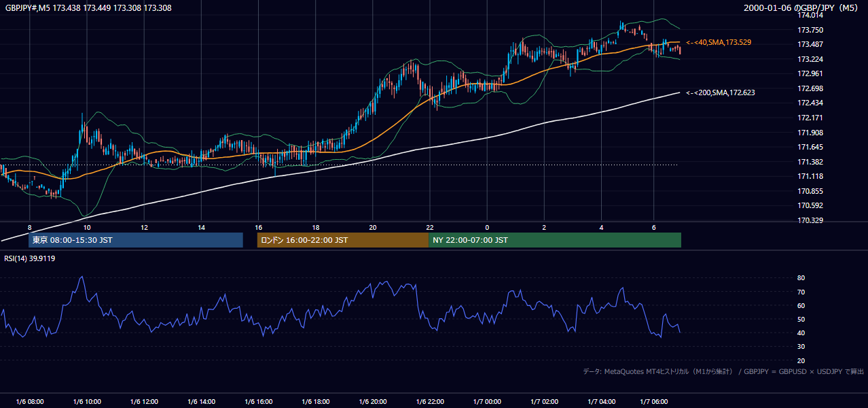
Task: Click the '2000-01-06 のGBP/JPY (M5)' chart title
Action: click(801, 7)
